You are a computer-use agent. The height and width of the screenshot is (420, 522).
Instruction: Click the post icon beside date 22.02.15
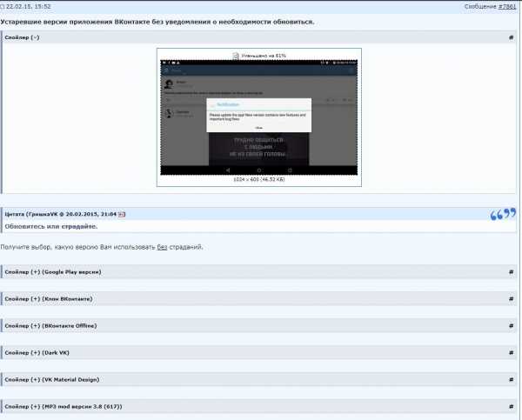(x=3, y=7)
